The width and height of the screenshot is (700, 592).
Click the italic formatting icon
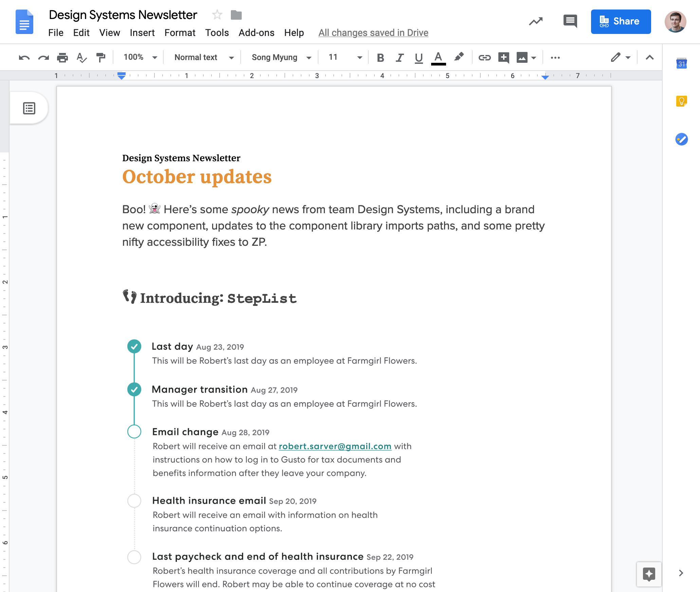(x=399, y=57)
